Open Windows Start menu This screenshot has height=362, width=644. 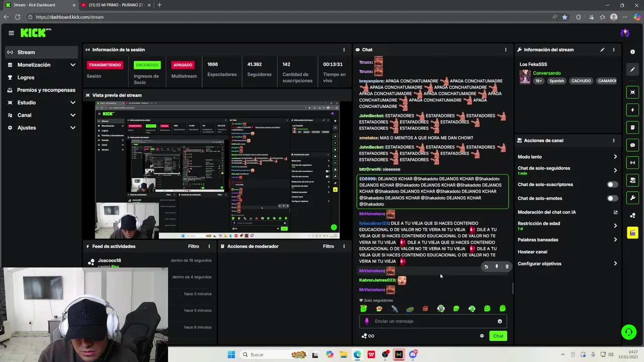point(231,355)
